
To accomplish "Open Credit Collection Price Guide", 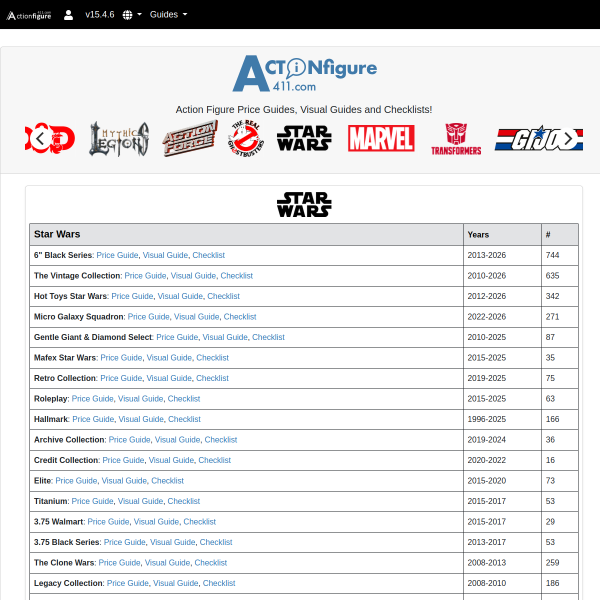I will click(123, 460).
